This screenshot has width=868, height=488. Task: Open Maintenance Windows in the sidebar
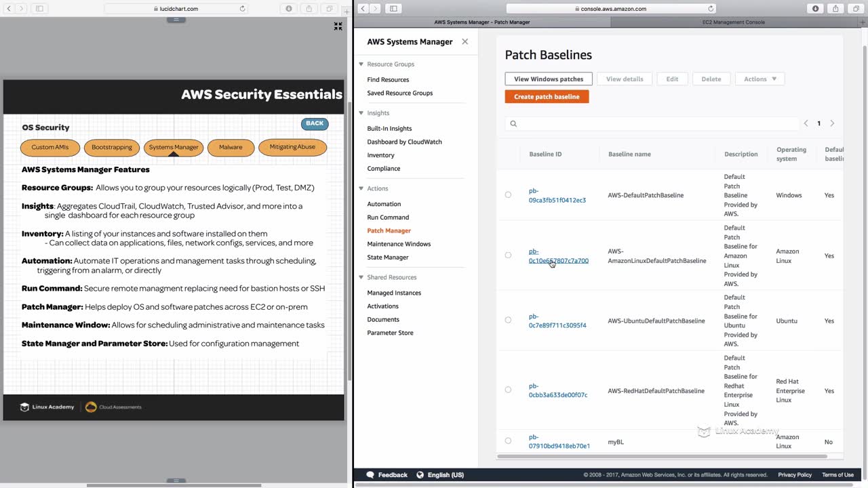pos(399,244)
